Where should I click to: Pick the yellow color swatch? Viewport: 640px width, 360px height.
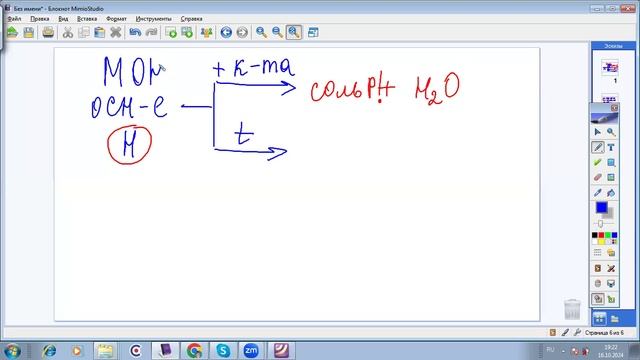601,242
